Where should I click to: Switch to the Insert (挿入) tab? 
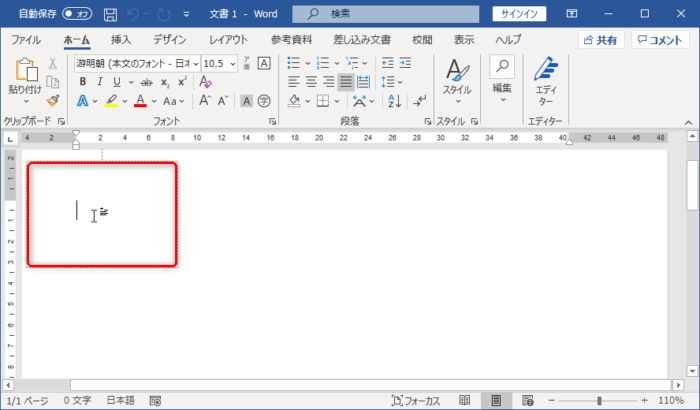[x=121, y=40]
